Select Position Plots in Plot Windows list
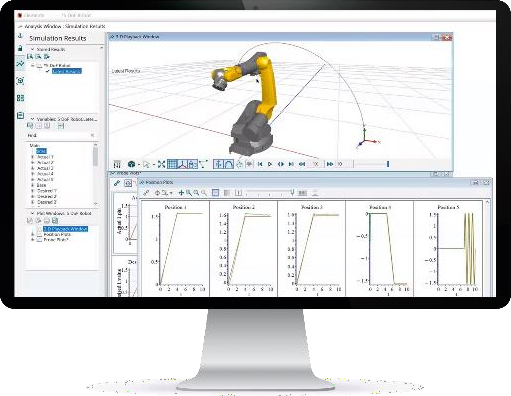Viewport: 511px width, 396px height. click(57, 234)
